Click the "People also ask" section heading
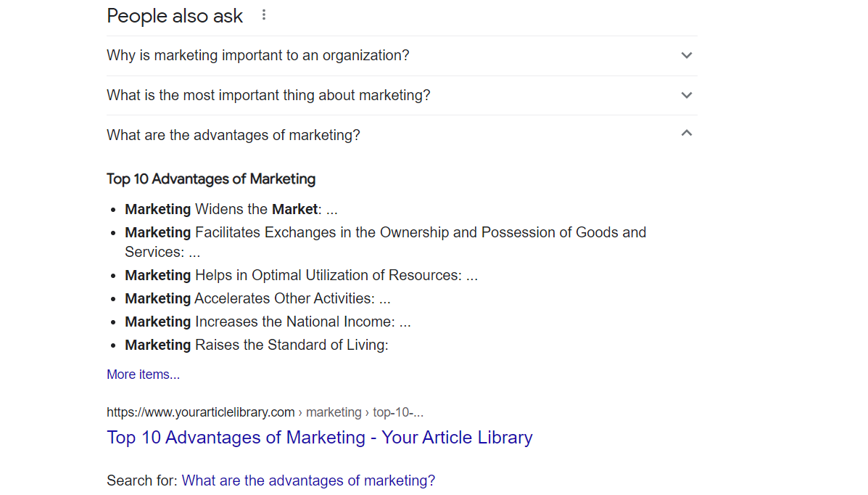The width and height of the screenshot is (868, 495). pyautogui.click(x=175, y=16)
